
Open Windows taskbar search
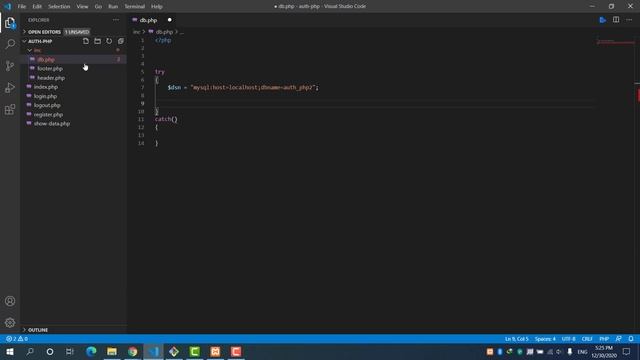(x=30, y=351)
